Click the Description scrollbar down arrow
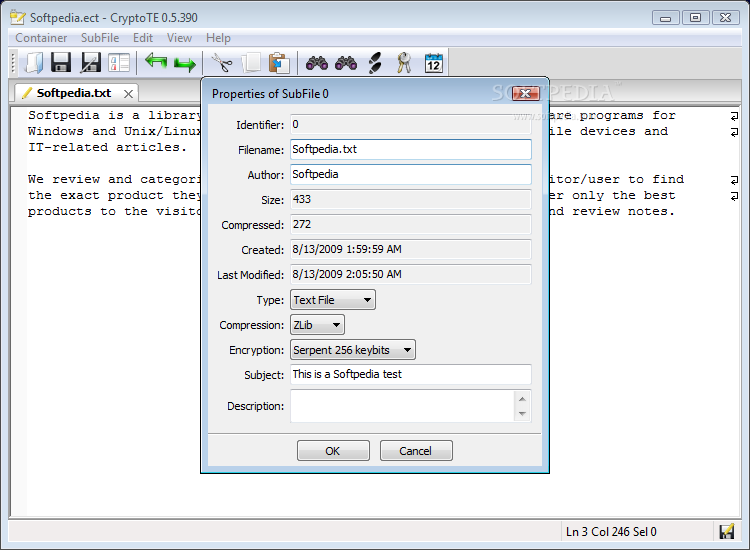750x550 pixels. tap(522, 414)
